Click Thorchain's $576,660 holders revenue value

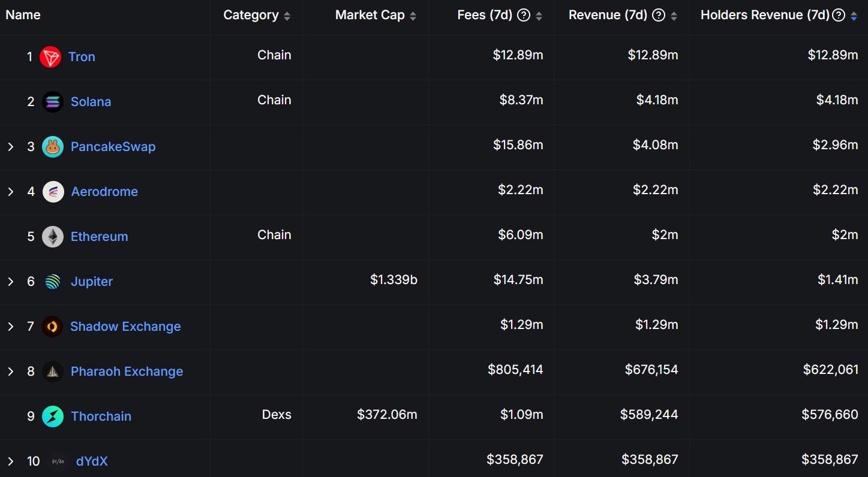pyautogui.click(x=830, y=415)
